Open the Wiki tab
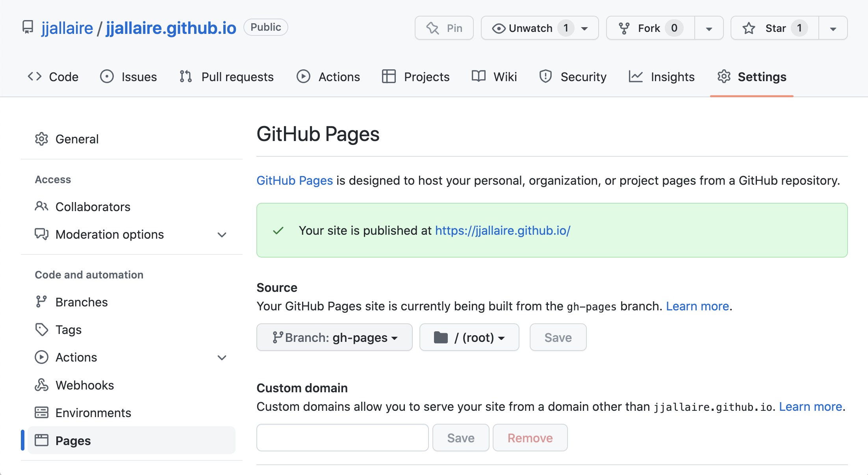 click(494, 76)
